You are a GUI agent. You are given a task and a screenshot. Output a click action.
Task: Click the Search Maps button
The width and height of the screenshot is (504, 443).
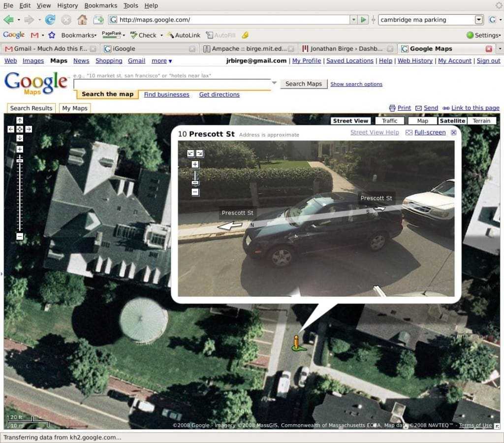click(304, 84)
